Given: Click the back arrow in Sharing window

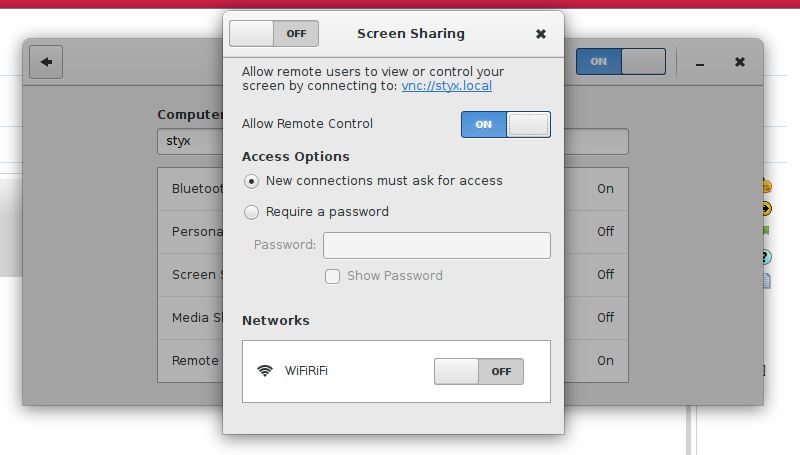Looking at the screenshot, I should tap(46, 62).
